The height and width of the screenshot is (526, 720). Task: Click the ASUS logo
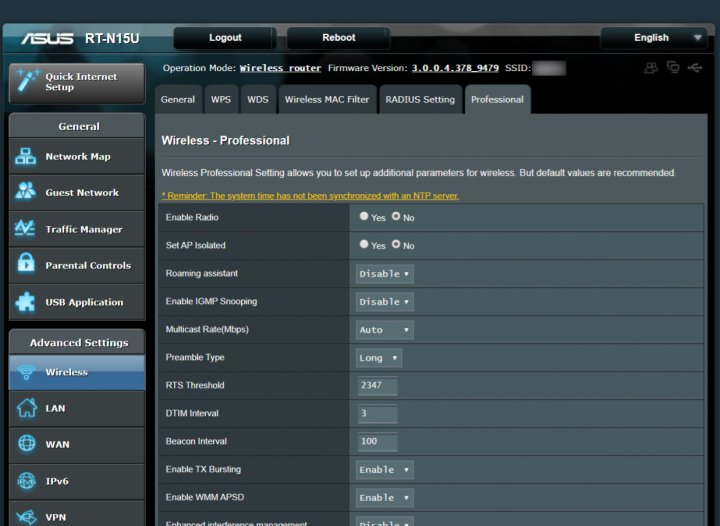coord(47,39)
